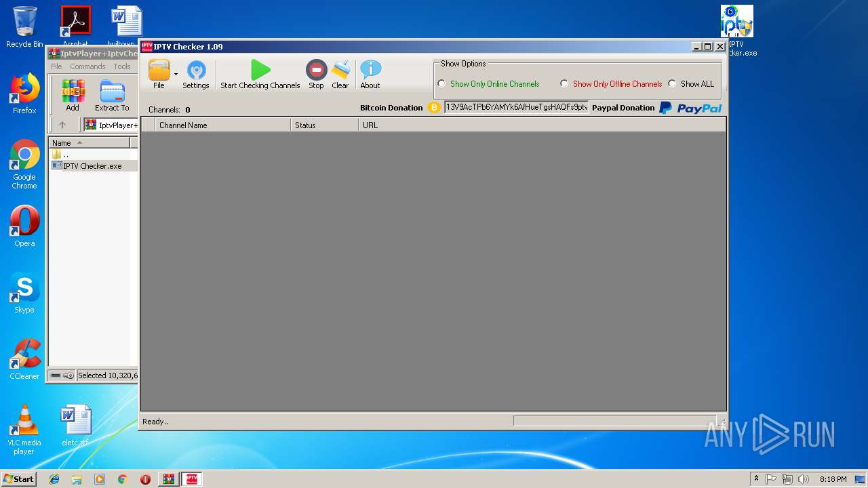
Task: Open the Windows Start menu
Action: coord(18,479)
